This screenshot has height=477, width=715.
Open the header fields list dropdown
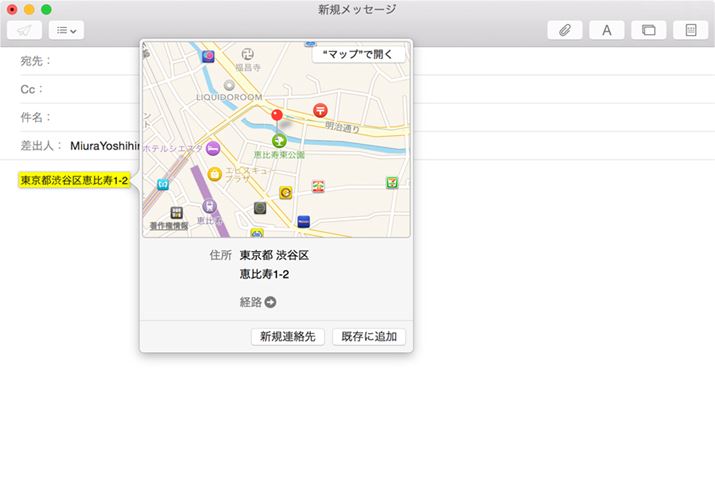[x=67, y=31]
